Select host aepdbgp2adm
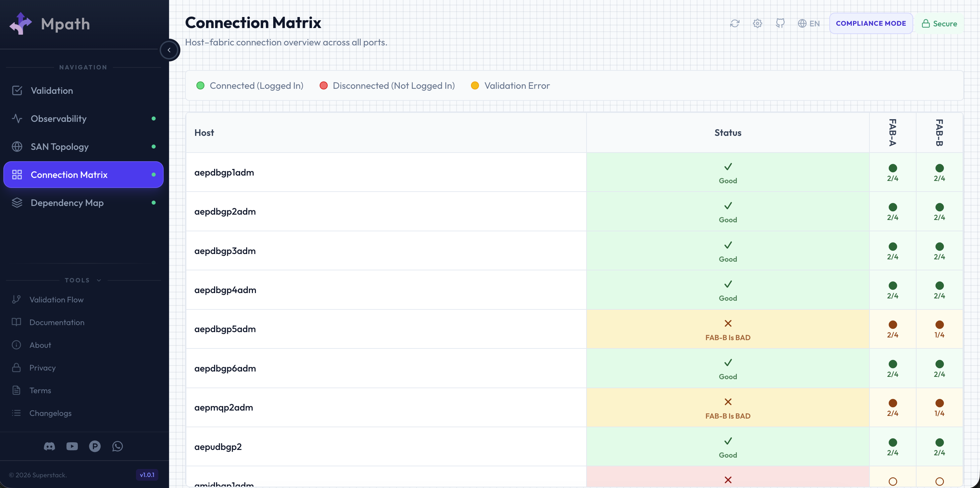This screenshot has height=488, width=980. click(225, 212)
